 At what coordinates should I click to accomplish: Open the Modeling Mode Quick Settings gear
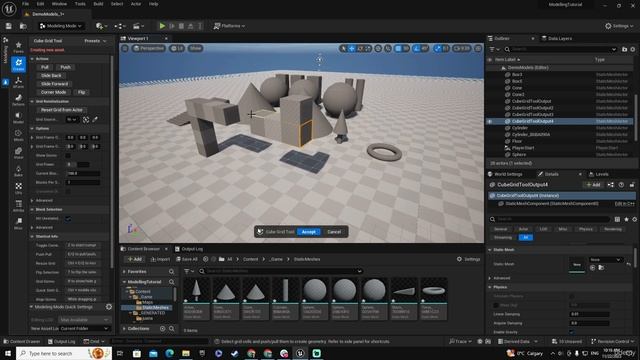(x=109, y=307)
